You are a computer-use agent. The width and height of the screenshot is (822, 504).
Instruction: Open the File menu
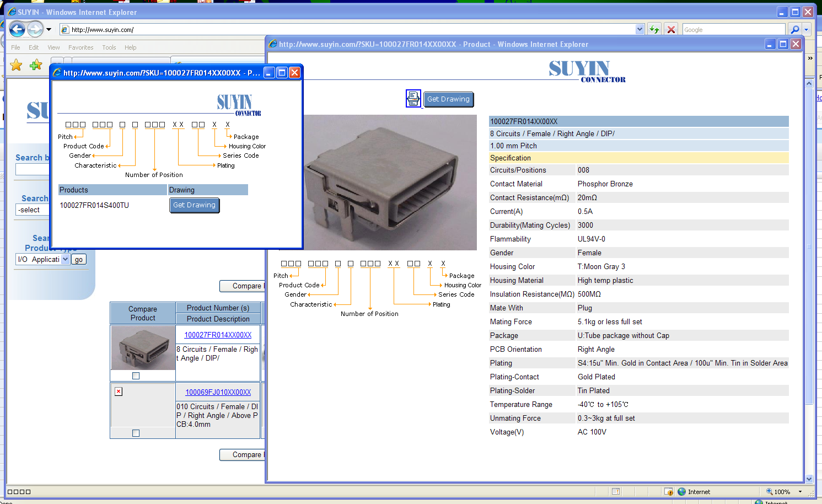(15, 47)
